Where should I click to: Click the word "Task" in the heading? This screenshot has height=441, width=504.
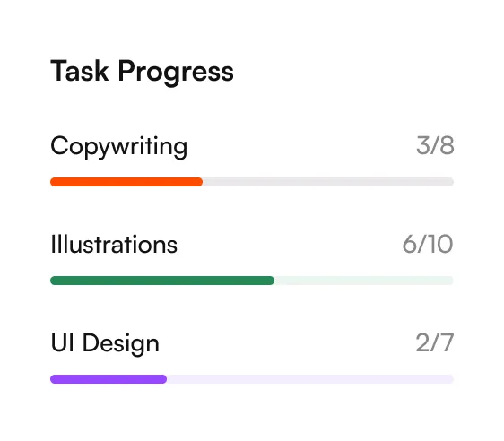(x=80, y=71)
